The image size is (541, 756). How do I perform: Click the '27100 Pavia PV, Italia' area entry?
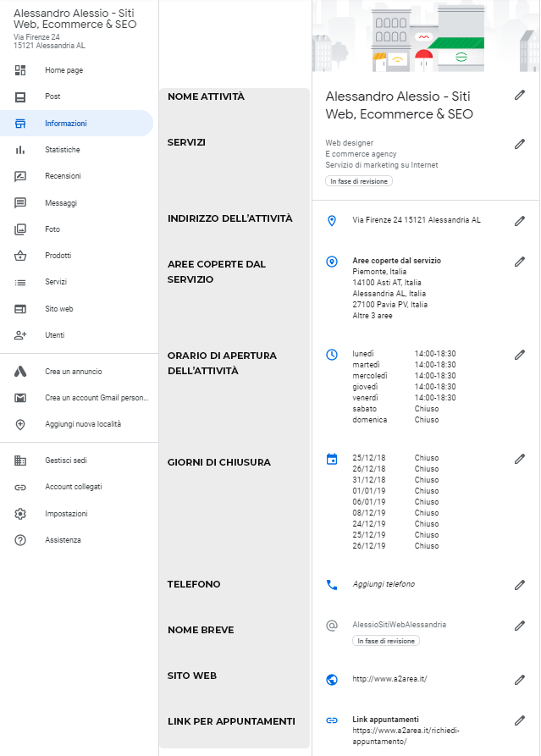389,305
